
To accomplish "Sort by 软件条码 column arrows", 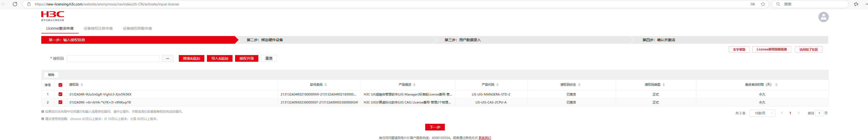I will [326, 85].
